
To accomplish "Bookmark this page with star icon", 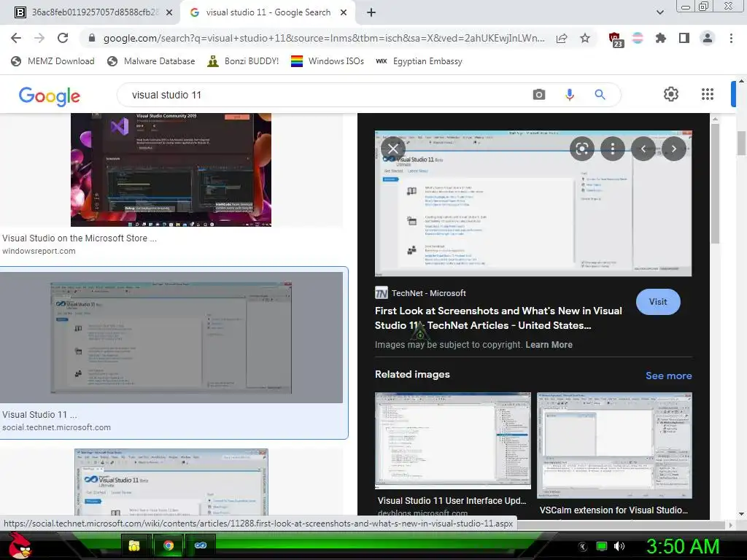I will pyautogui.click(x=585, y=38).
